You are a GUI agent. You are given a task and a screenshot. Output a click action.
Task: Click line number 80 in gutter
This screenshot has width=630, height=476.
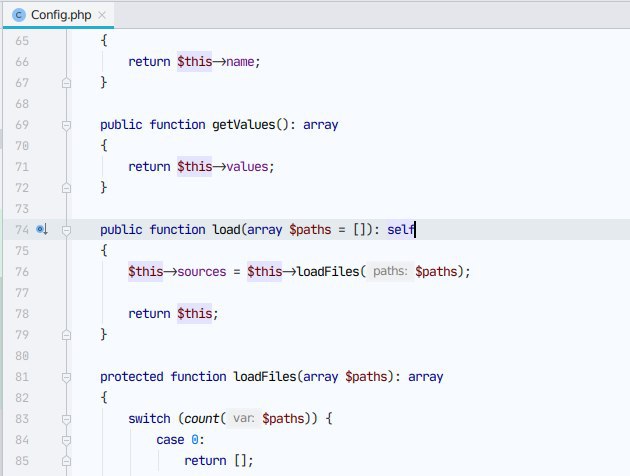[22, 356]
